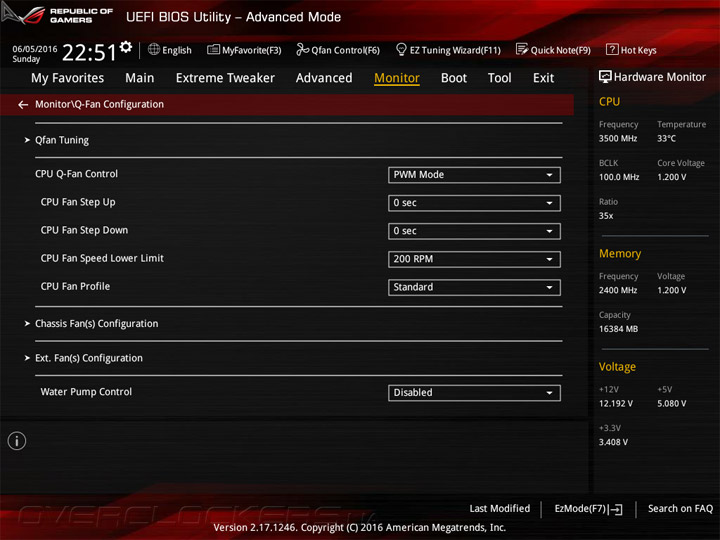This screenshot has width=720, height=540.
Task: Click the Memory section heading
Action: pos(620,254)
